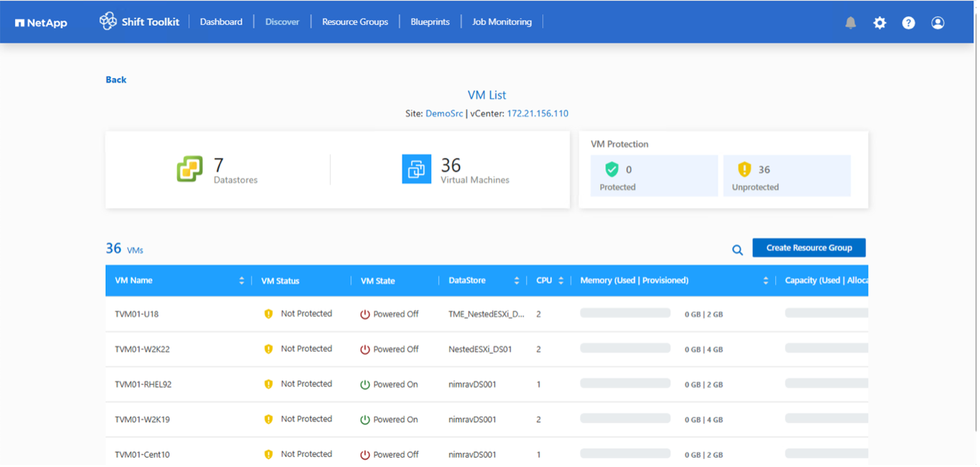Image resolution: width=980 pixels, height=467 pixels.
Task: Sort the table by CPU column arrows
Action: [561, 281]
